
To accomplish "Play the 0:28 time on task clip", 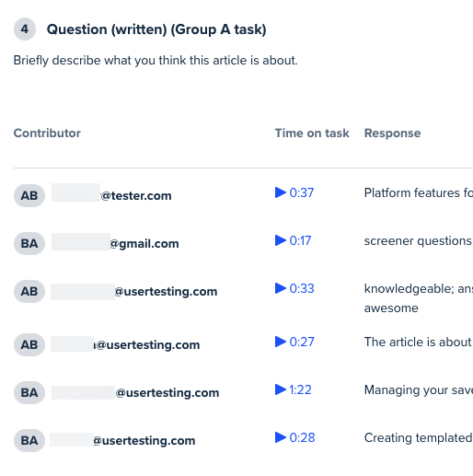I will [295, 437].
